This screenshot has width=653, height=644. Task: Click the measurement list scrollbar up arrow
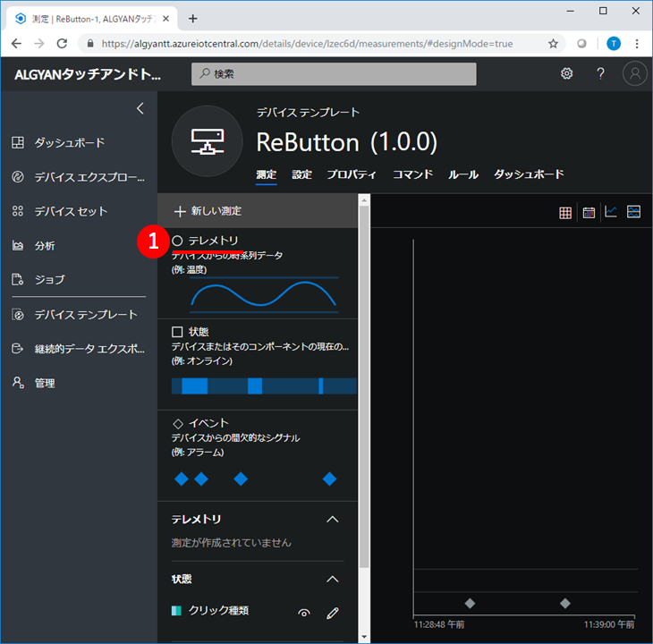(x=364, y=200)
